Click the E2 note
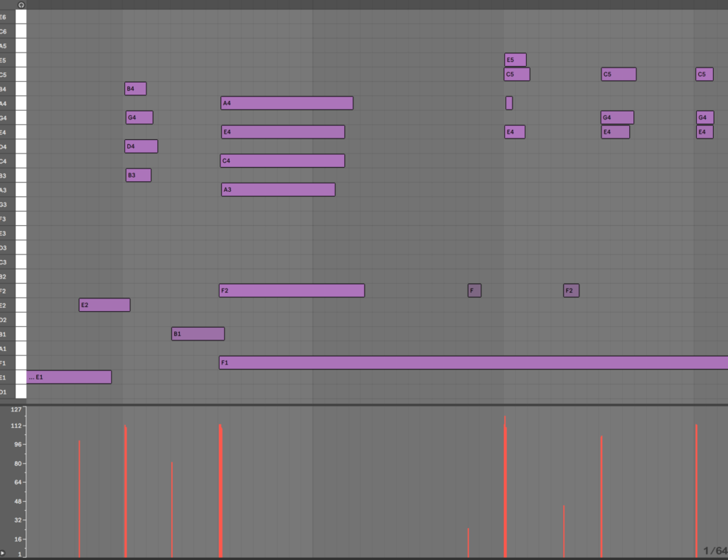This screenshot has height=560, width=728. (x=104, y=305)
